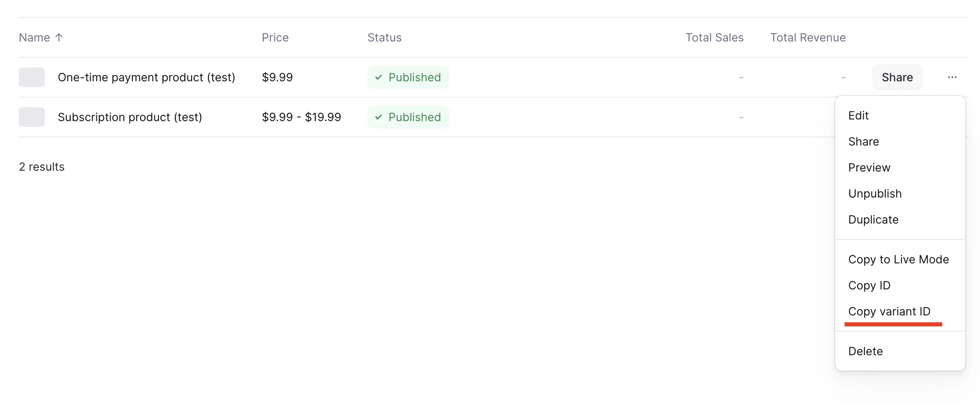Sort by the Price column header
Screen dimensions: 980x404
275,37
